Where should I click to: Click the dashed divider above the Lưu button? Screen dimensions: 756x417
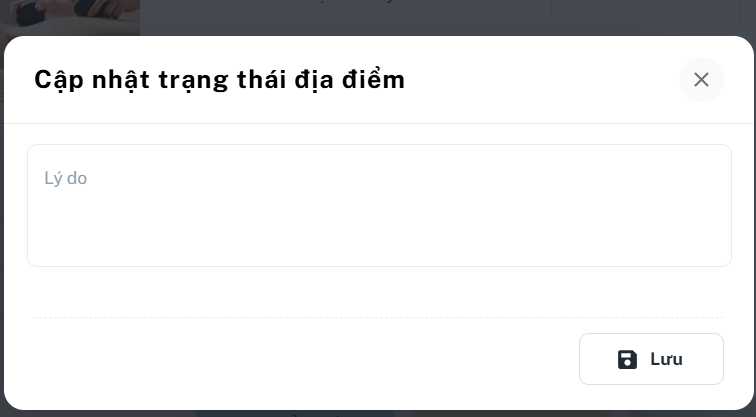tap(378, 317)
